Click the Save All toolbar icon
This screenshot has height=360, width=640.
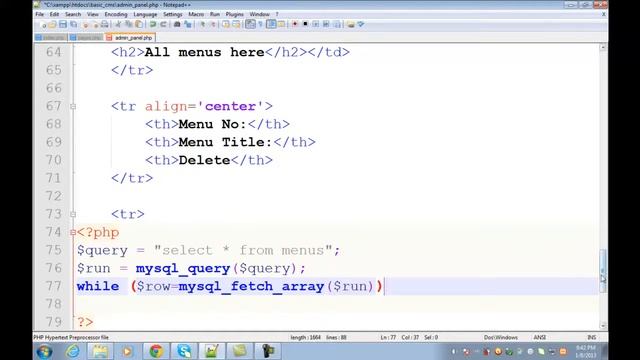click(x=73, y=24)
